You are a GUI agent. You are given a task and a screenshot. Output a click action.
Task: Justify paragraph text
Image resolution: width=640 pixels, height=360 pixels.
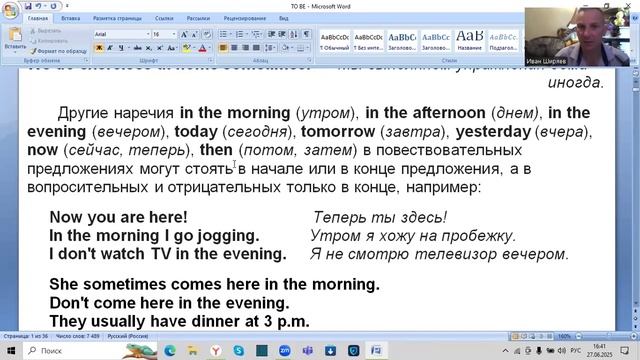coord(256,48)
